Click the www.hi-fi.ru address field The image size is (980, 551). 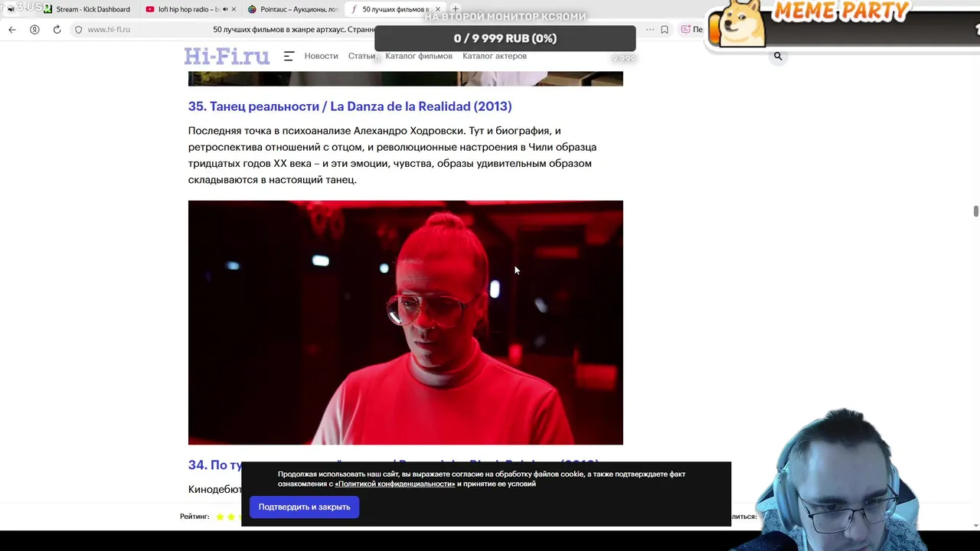point(109,29)
